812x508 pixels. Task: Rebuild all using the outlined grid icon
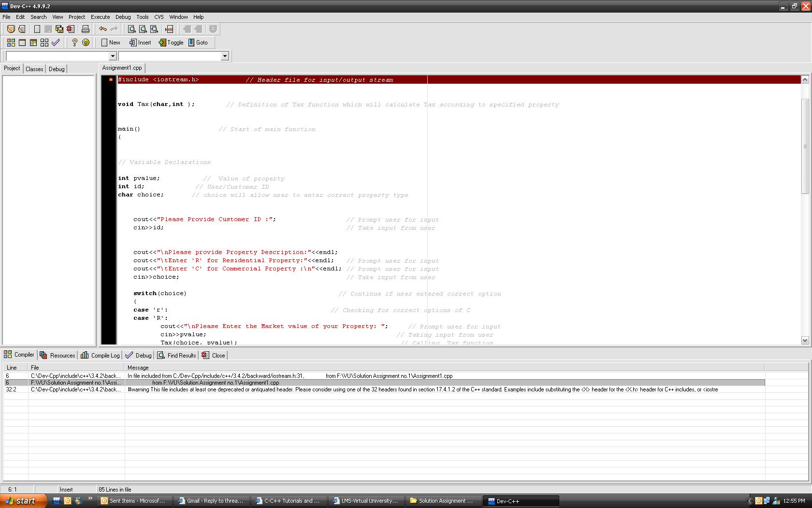pos(44,43)
